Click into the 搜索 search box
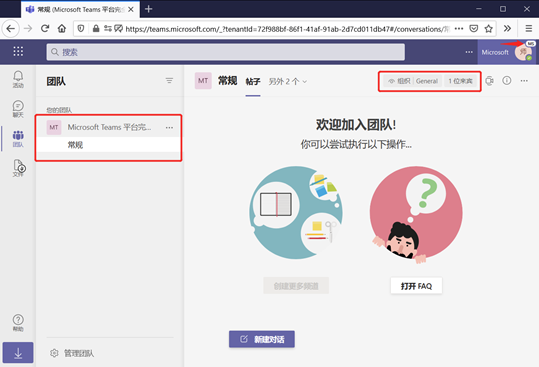The height and width of the screenshot is (367, 539). click(226, 52)
